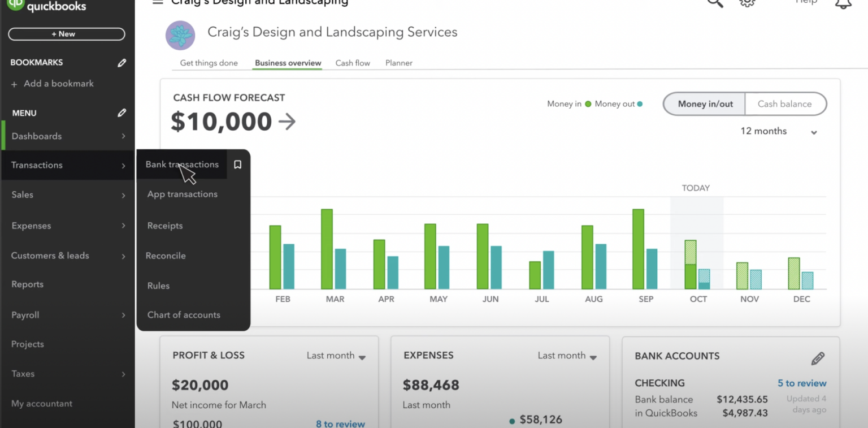Edit bookmarks using the pencil icon

click(121, 62)
